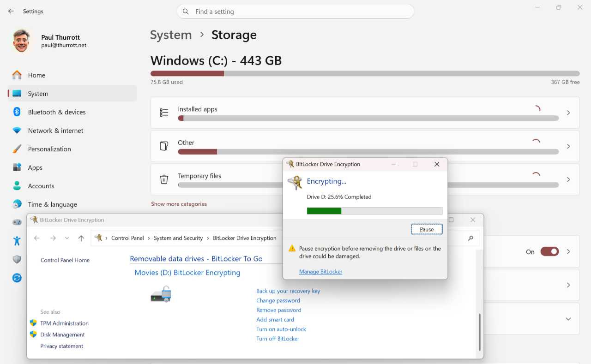
Task: Click the Temporary files trash icon
Action: click(x=164, y=179)
